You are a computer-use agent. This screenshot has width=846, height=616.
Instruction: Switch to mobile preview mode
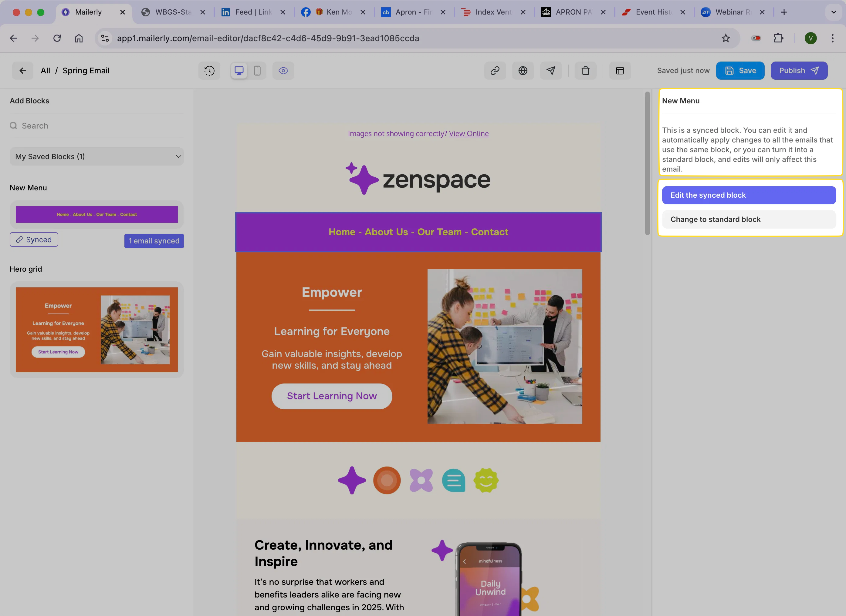(257, 70)
